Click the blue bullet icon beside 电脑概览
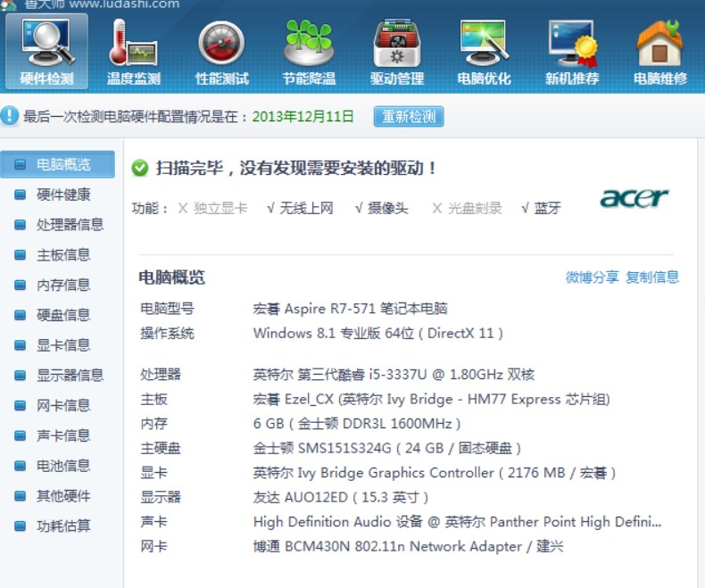The height and width of the screenshot is (588, 705). click(x=21, y=164)
